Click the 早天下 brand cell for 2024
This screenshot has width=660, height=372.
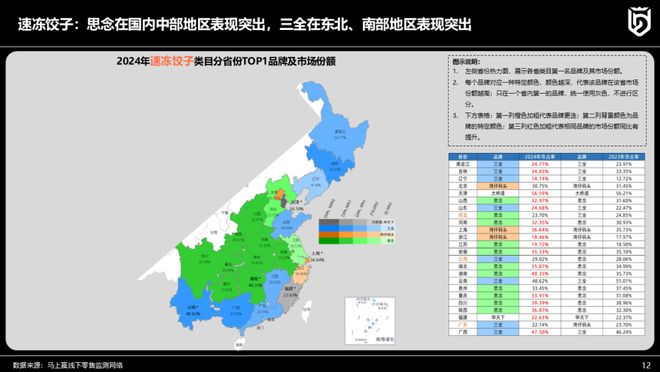coord(498,317)
